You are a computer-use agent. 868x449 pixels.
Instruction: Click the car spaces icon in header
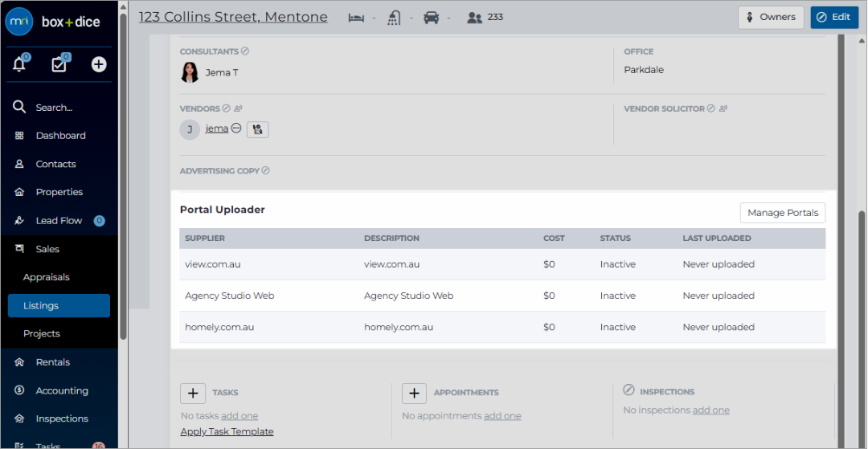(x=432, y=18)
